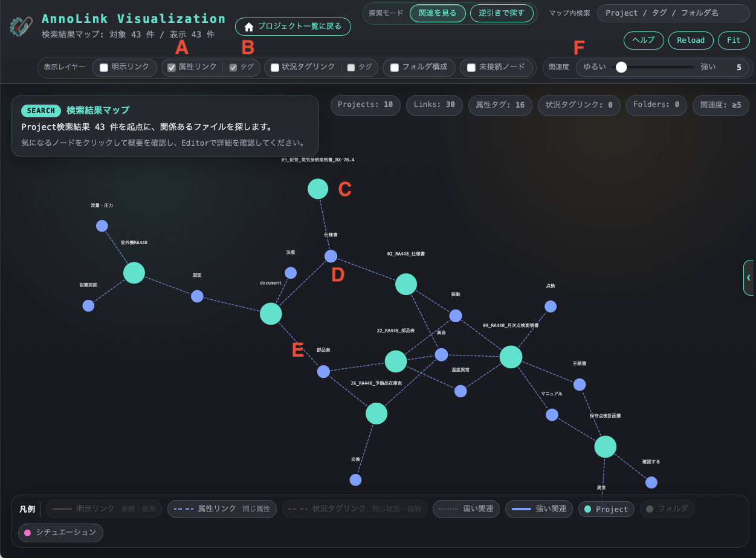The image size is (756, 558).
Task: Adjust the 関連度 slider handle
Action: coord(621,67)
